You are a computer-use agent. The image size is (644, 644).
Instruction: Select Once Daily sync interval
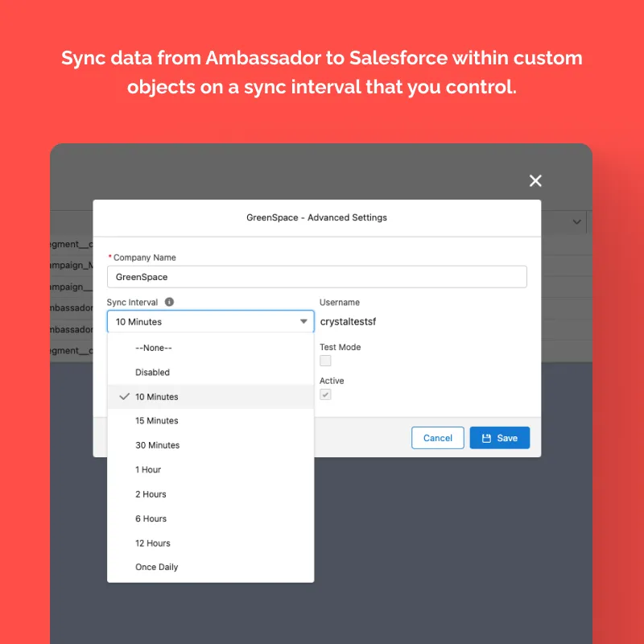pos(210,567)
